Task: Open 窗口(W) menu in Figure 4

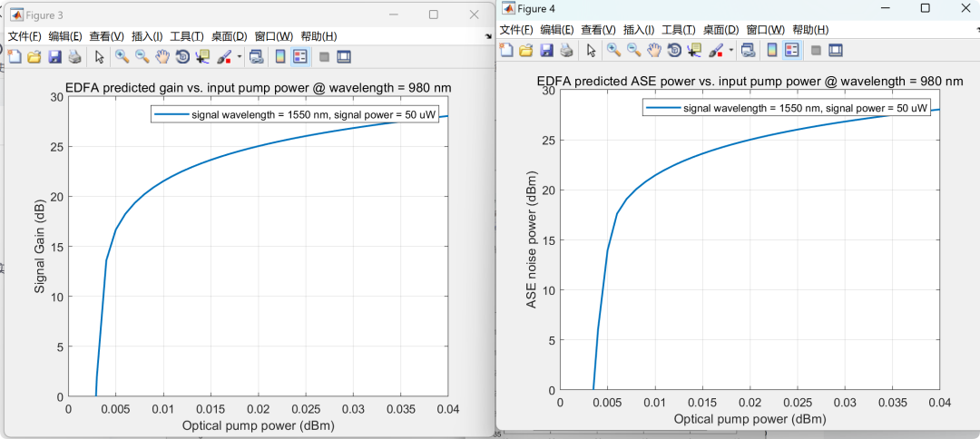Action: pyautogui.click(x=766, y=29)
